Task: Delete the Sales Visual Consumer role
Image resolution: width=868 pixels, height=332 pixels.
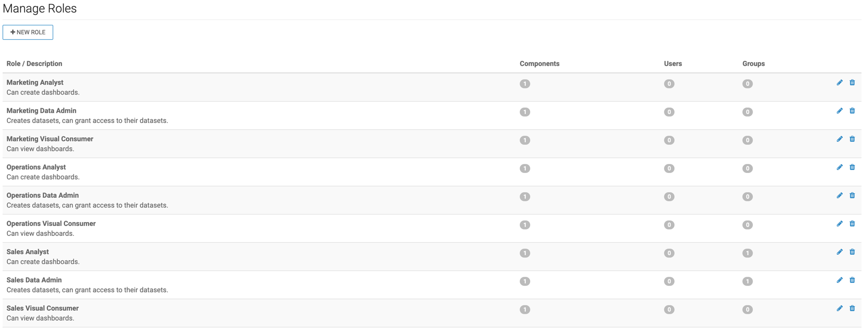Action: tap(852, 309)
